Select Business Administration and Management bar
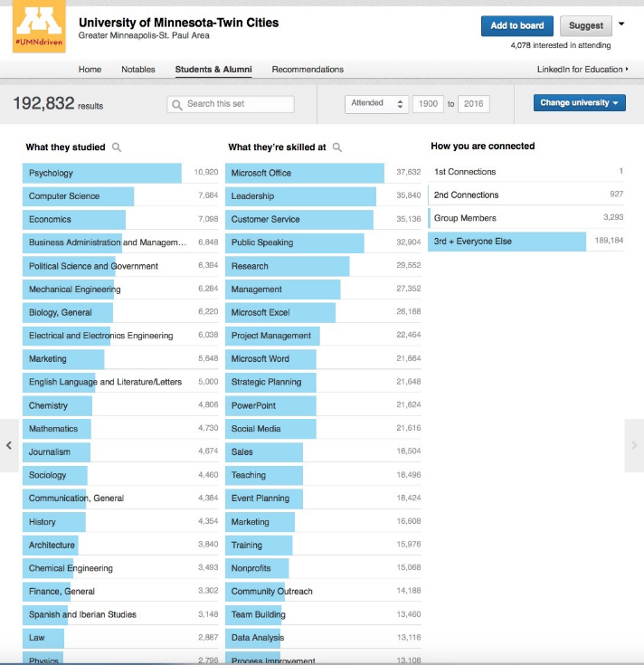The height and width of the screenshot is (665, 644). 120,242
